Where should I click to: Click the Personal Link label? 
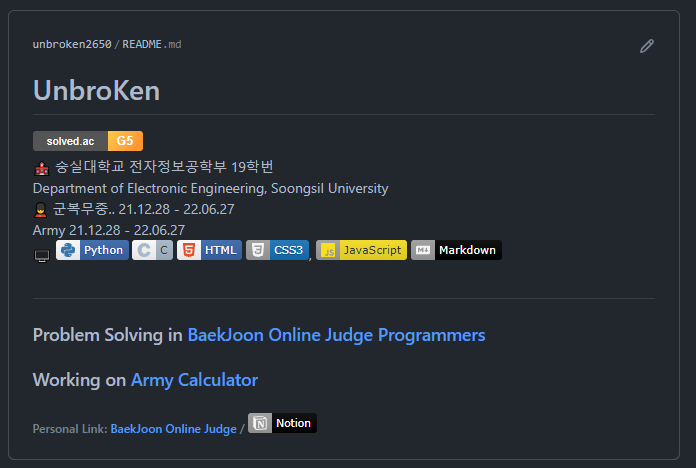click(x=70, y=429)
